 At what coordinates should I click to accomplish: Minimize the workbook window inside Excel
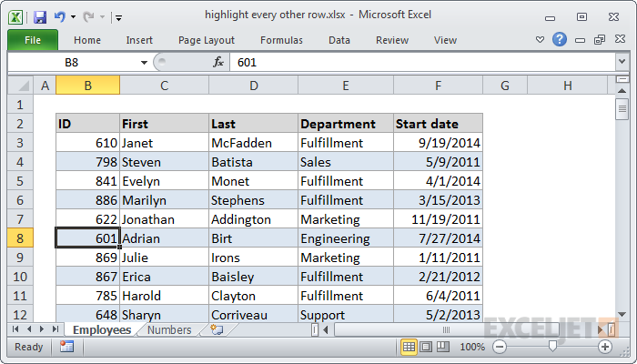[581, 40]
